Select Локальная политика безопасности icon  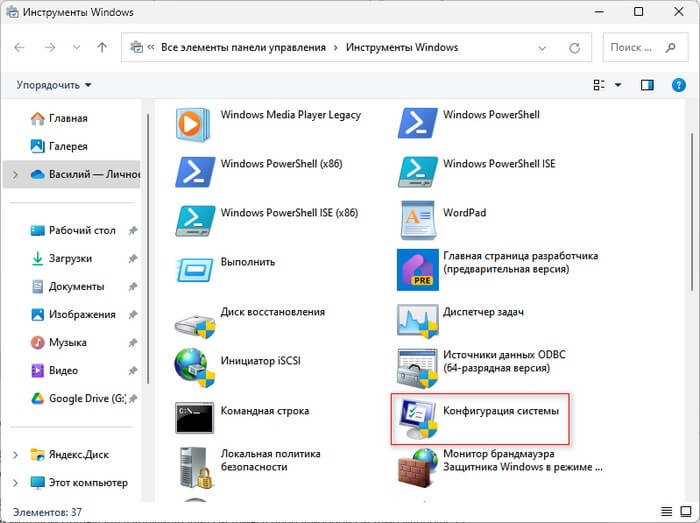[195, 468]
